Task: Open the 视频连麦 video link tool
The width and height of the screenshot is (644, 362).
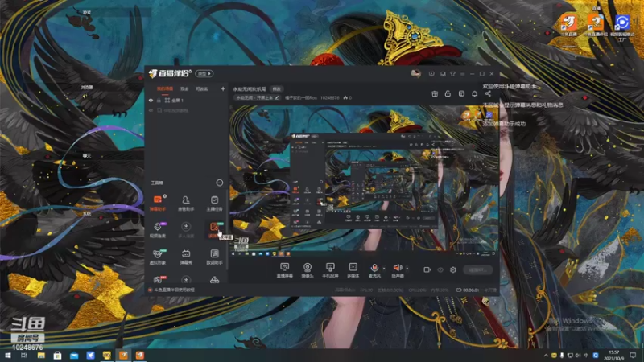Action: coord(158,230)
